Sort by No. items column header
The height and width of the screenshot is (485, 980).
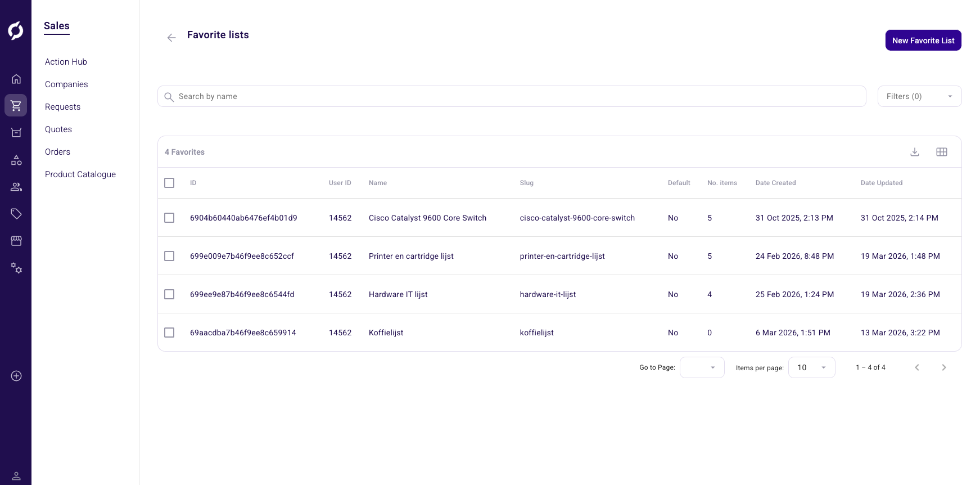click(x=722, y=183)
